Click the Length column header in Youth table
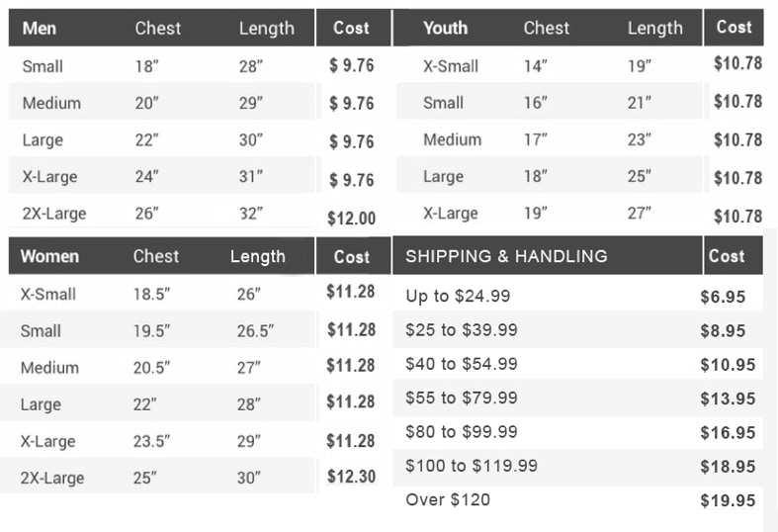Viewport: 778px width, 532px height. tap(654, 28)
